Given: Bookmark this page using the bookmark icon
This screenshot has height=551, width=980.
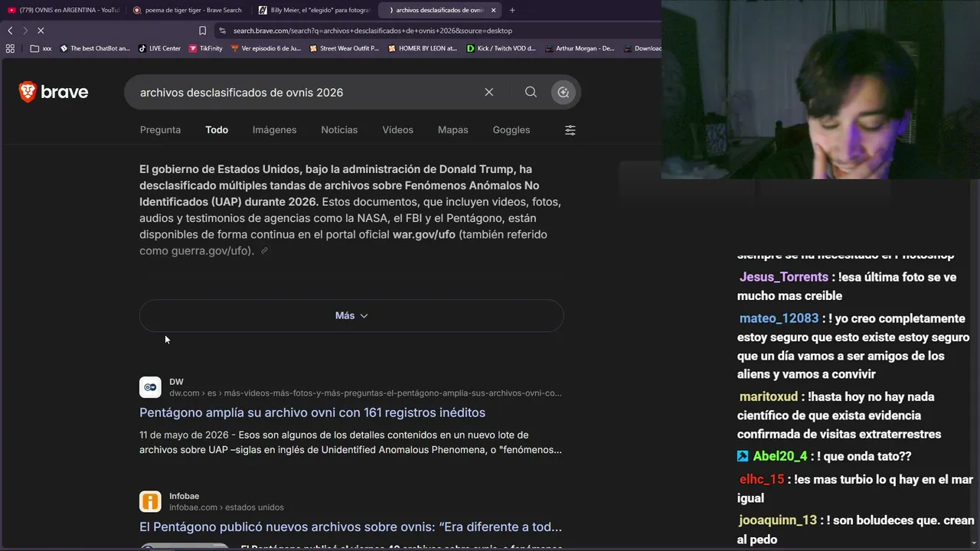Looking at the screenshot, I should pos(202,31).
